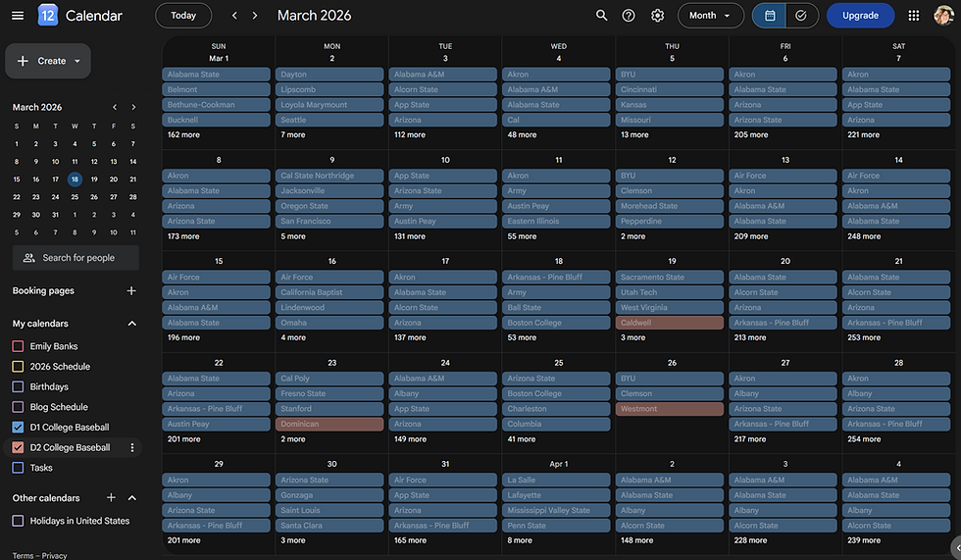961x560 pixels.
Task: Show previous month in mini calendar
Action: click(x=115, y=107)
